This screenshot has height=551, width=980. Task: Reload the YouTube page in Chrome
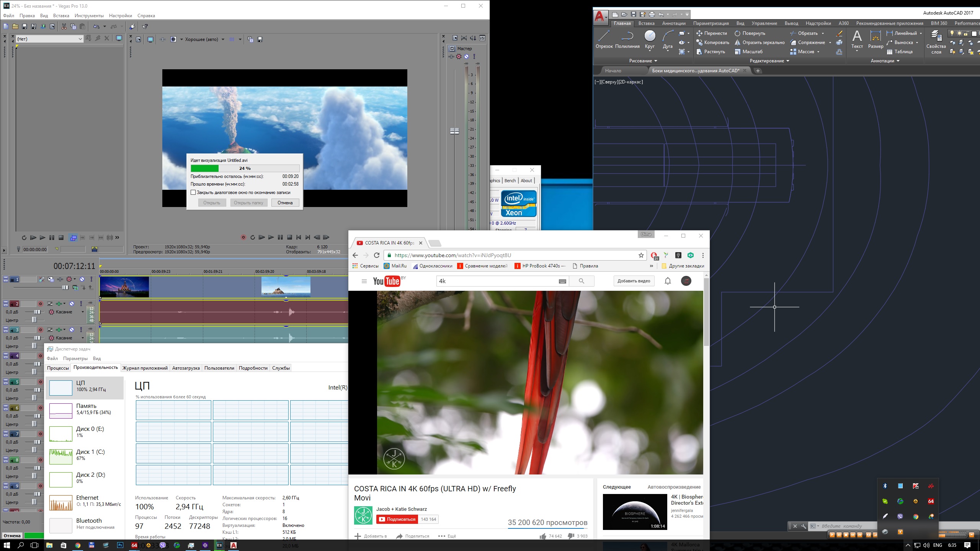(377, 255)
